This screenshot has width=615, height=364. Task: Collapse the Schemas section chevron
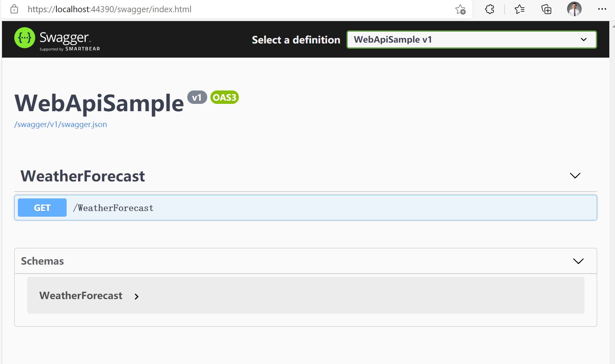coord(578,261)
